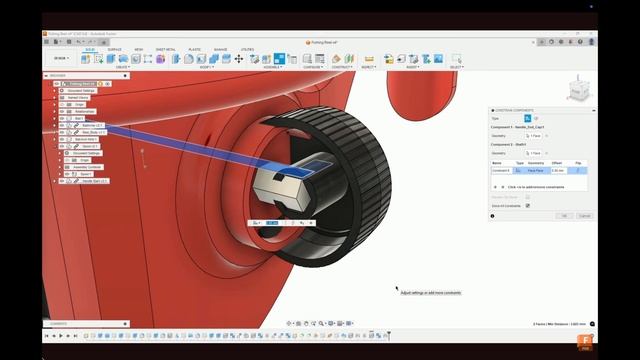Click the Flip cell in constraint row
The image size is (640, 360).
(578, 171)
